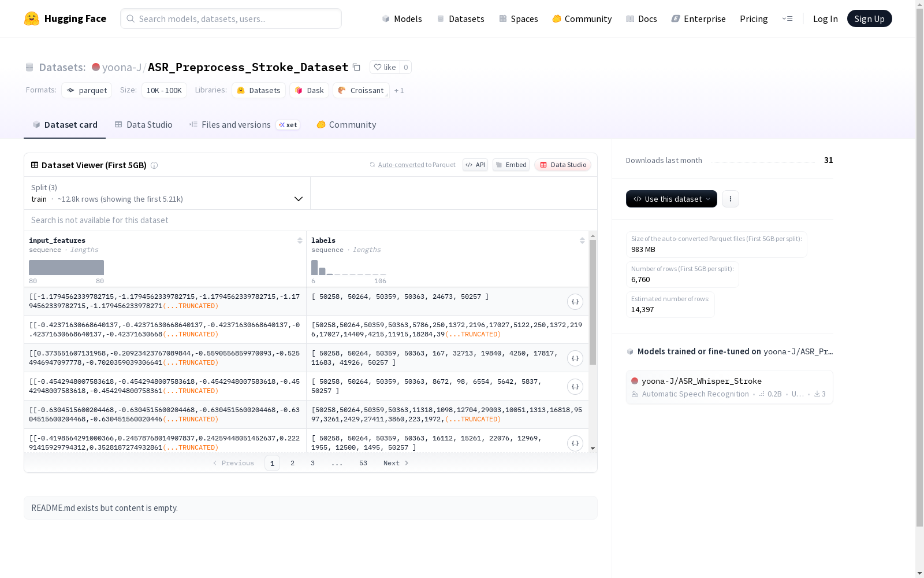Click the dataset viewer vertical scrollbar
Screen dimensions: 924x578
[x=593, y=302]
